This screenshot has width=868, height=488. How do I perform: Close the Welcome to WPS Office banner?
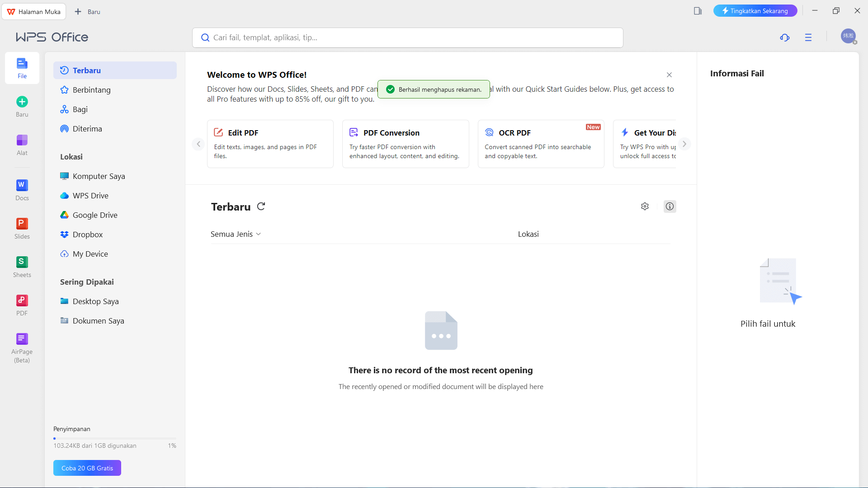pyautogui.click(x=669, y=75)
